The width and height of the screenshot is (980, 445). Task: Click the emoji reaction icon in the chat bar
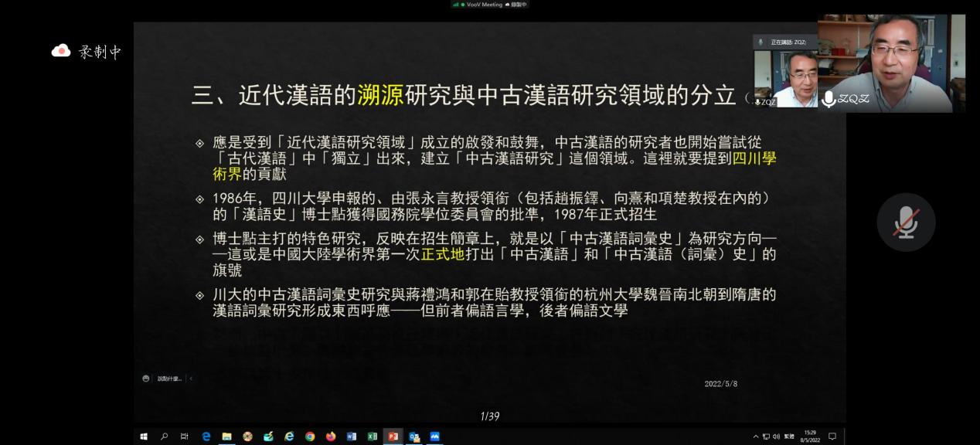click(x=146, y=379)
